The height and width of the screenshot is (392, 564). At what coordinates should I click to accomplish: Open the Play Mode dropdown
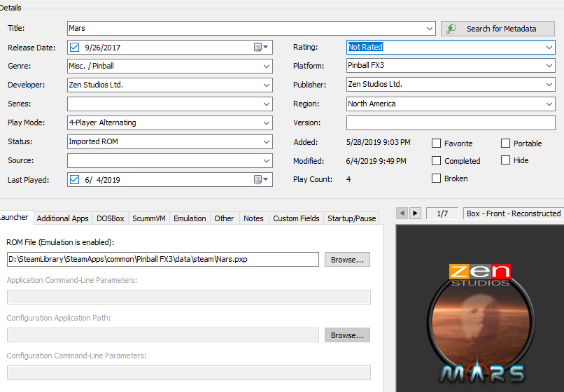(267, 122)
